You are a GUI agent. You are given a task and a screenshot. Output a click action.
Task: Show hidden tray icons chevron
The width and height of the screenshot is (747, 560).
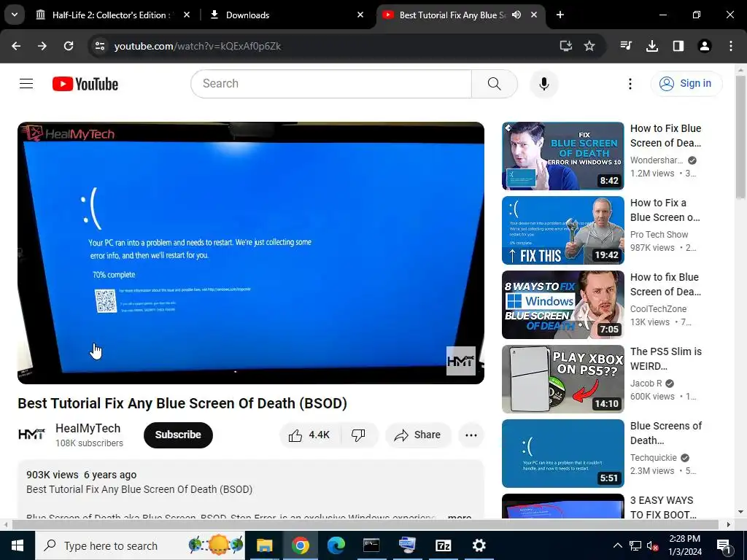click(x=617, y=545)
